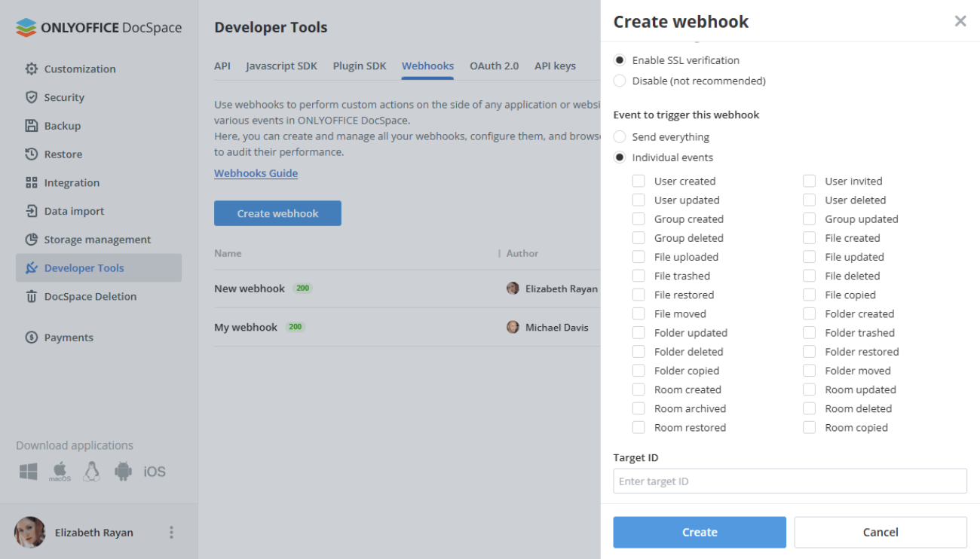Enable SSL verification
The height and width of the screenshot is (559, 980).
[x=620, y=60]
